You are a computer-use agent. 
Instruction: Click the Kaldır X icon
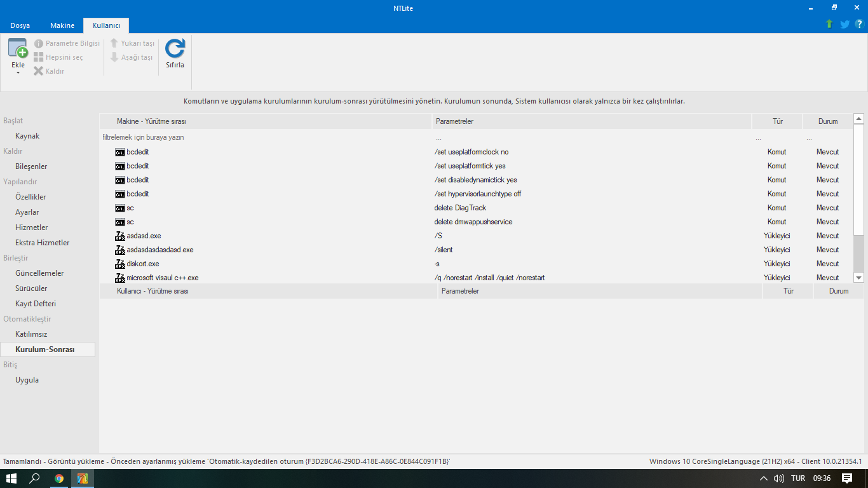pyautogui.click(x=39, y=71)
